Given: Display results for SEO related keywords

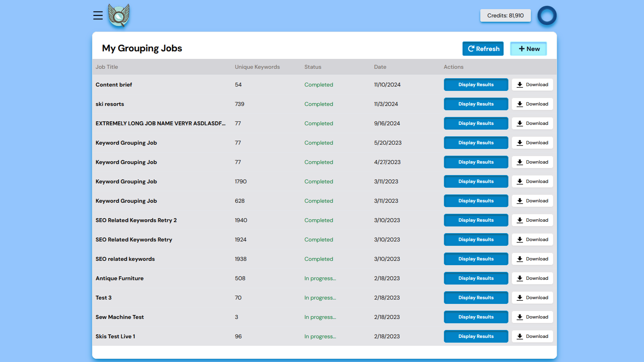Looking at the screenshot, I should pos(476,259).
